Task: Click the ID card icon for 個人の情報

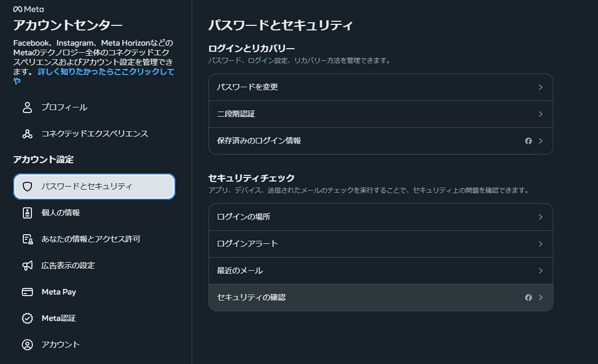Action: 27,213
